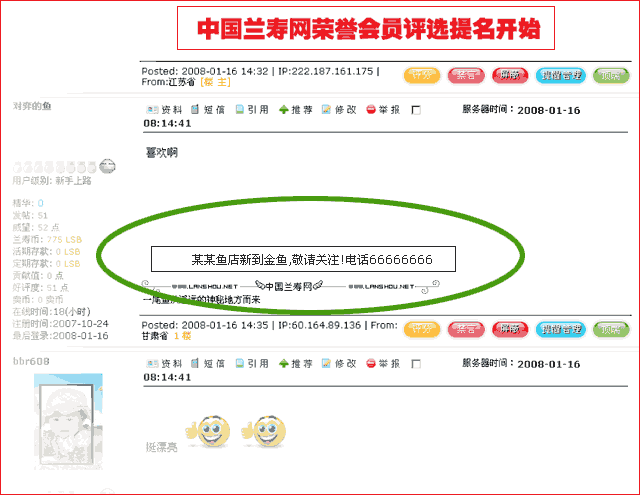The image size is (640, 495).
Task: Click 引用 quote icon in bbr608's post
Action: tap(240, 363)
